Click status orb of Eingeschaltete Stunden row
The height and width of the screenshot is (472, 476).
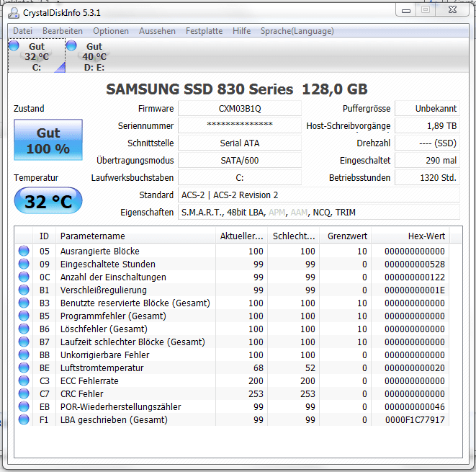pyautogui.click(x=24, y=264)
